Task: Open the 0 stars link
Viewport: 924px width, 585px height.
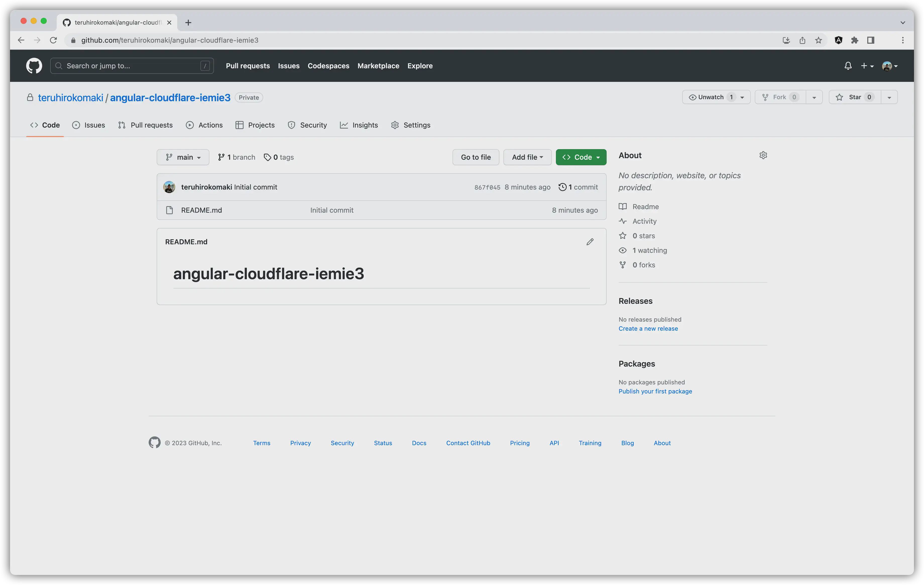Action: pos(637,236)
